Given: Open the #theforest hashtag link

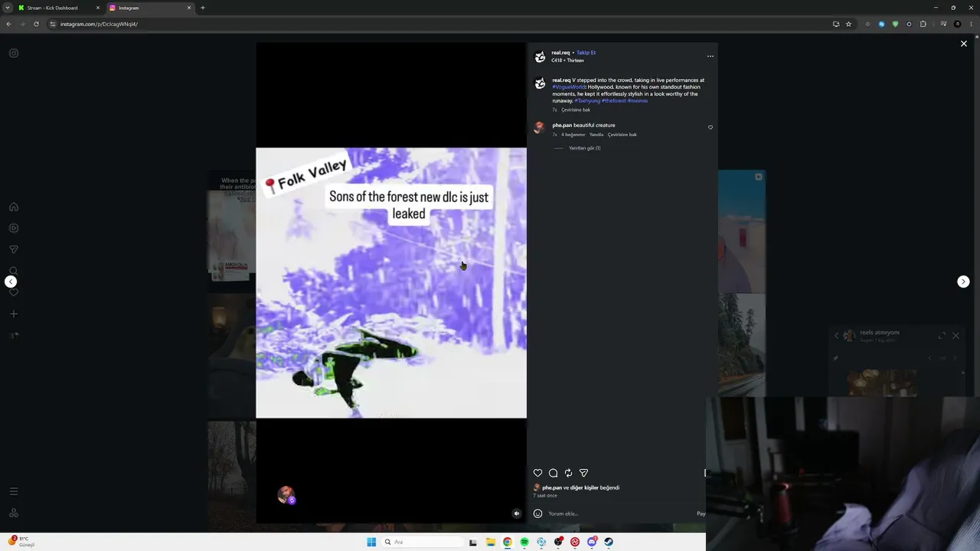Looking at the screenshot, I should (614, 101).
